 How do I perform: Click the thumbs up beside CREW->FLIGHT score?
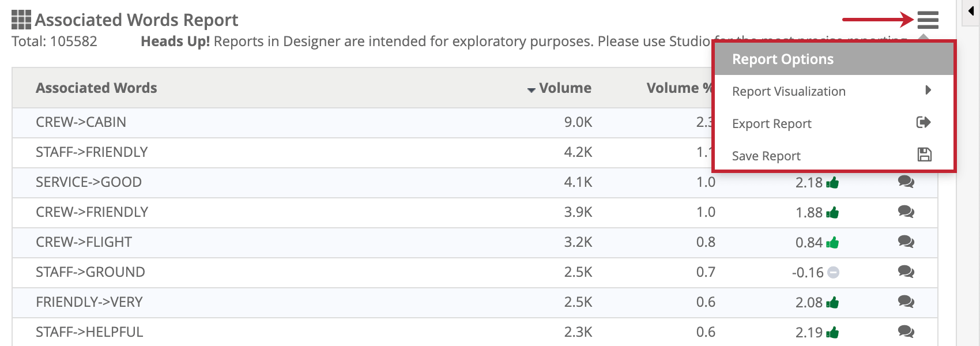tap(832, 242)
